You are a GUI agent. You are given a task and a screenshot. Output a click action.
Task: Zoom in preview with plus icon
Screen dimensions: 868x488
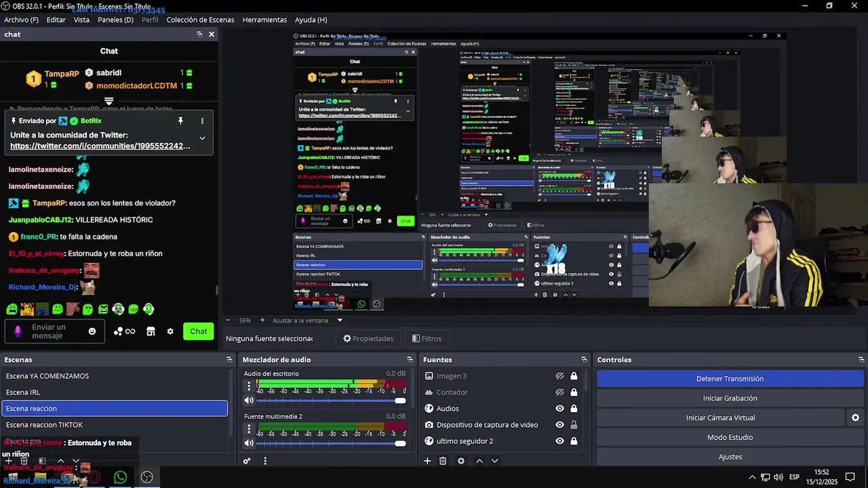[x=262, y=320]
